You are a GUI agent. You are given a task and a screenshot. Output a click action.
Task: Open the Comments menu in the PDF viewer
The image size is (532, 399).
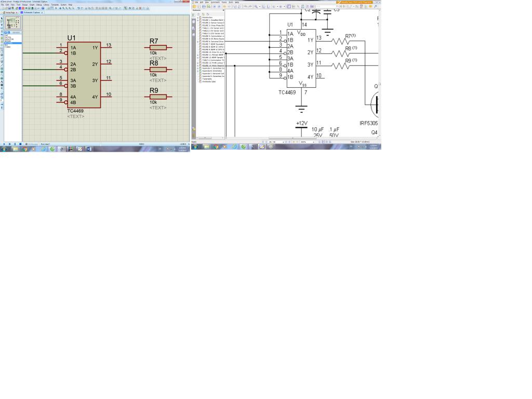[x=215, y=3]
